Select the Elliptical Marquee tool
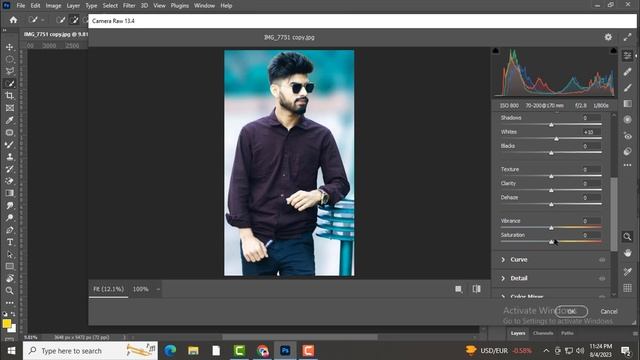Viewport: 640px width, 360px height. pyautogui.click(x=9, y=59)
